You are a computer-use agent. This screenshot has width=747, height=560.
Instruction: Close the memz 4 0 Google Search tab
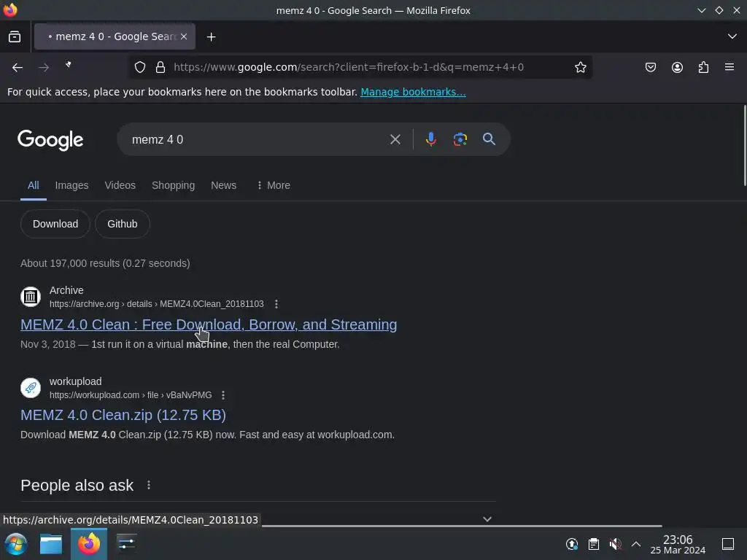coord(184,36)
